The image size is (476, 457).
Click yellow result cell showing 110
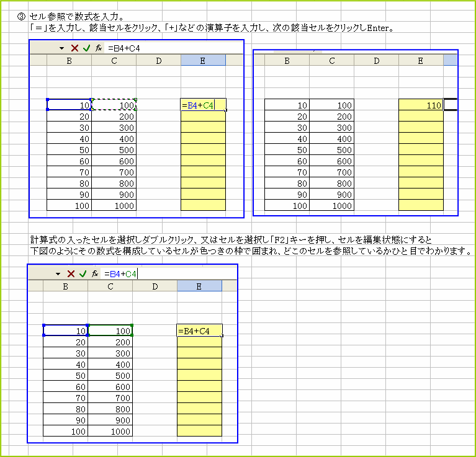pos(421,105)
